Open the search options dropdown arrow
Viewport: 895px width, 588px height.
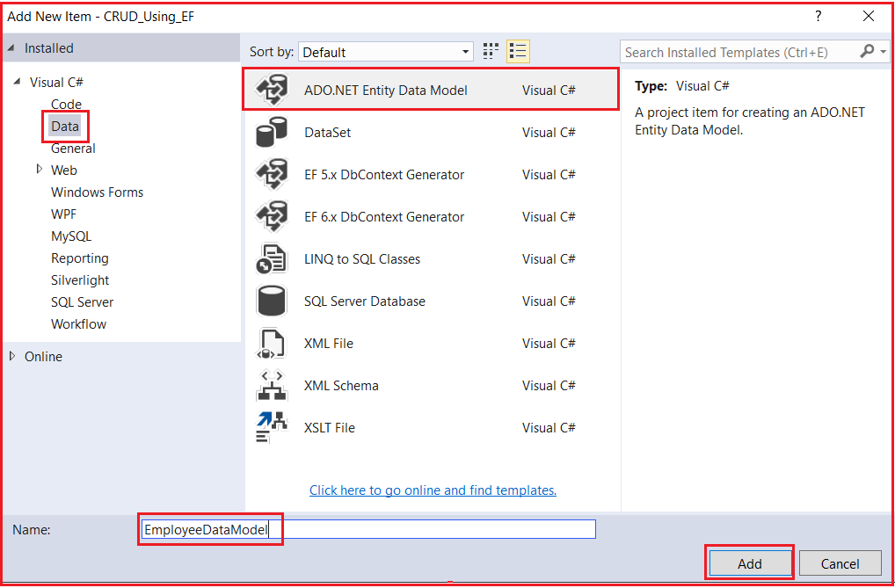884,52
